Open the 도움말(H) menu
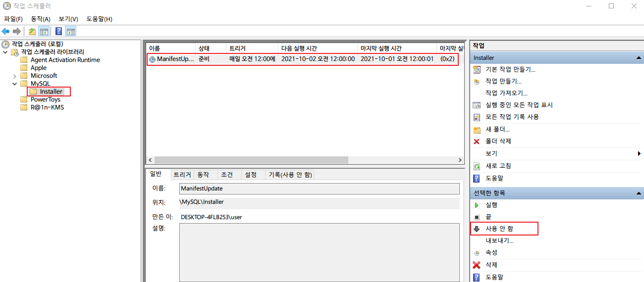 pyautogui.click(x=99, y=19)
